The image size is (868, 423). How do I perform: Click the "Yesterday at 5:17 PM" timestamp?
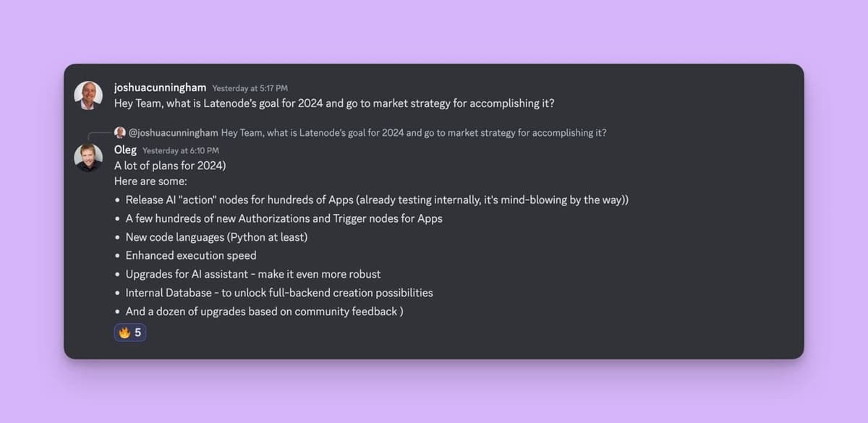(x=250, y=88)
